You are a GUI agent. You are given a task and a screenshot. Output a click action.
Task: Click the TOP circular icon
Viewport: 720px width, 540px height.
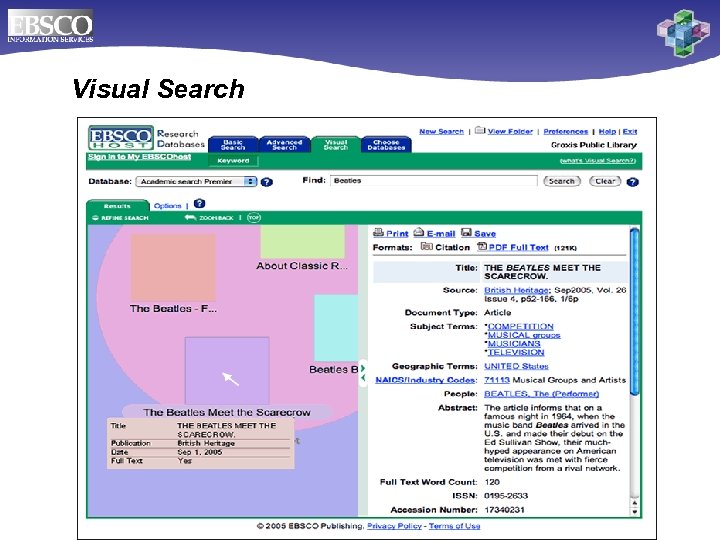254,217
